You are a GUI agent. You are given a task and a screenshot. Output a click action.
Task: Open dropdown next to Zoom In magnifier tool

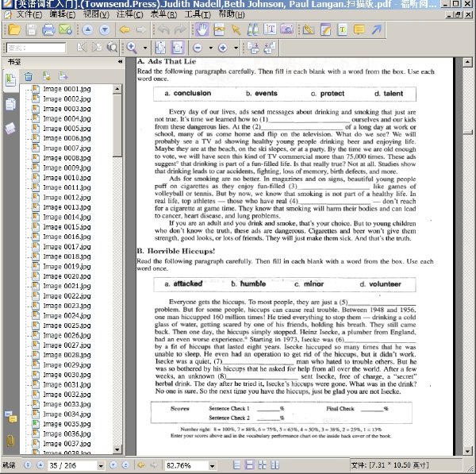pos(145,48)
